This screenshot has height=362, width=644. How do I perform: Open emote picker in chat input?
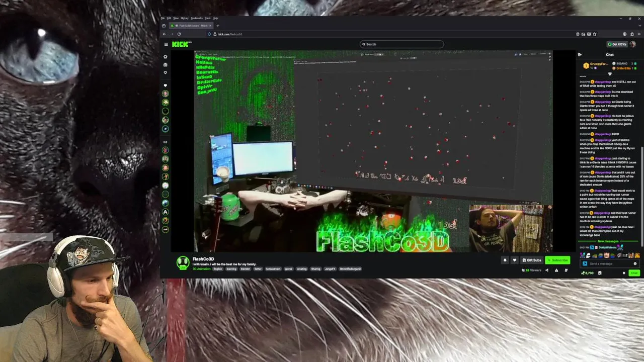[635, 263]
